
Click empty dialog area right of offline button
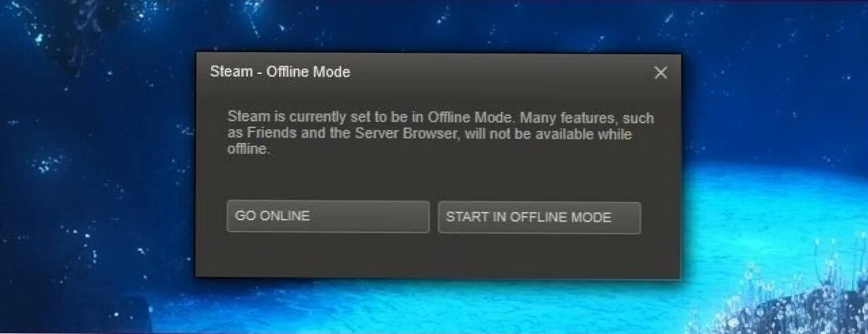[x=659, y=217]
